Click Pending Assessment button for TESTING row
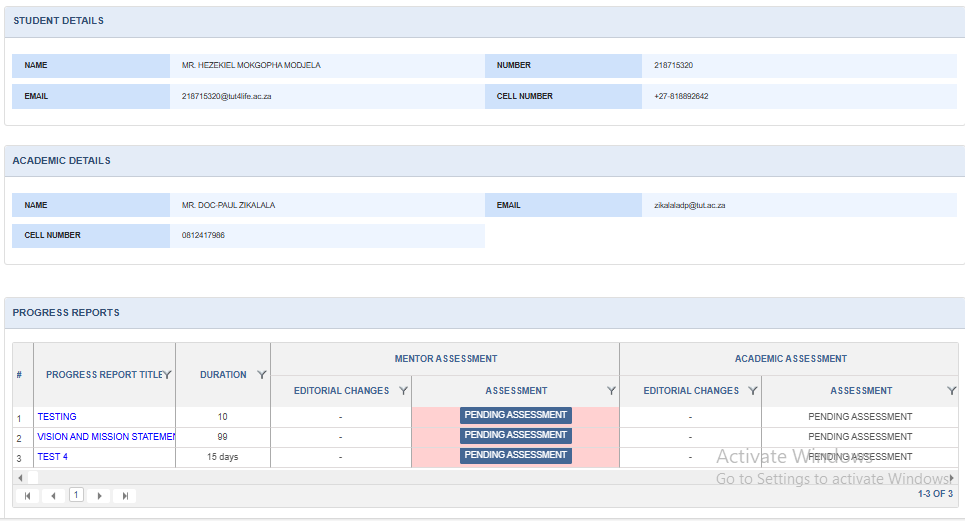The width and height of the screenshot is (965, 521). [516, 415]
